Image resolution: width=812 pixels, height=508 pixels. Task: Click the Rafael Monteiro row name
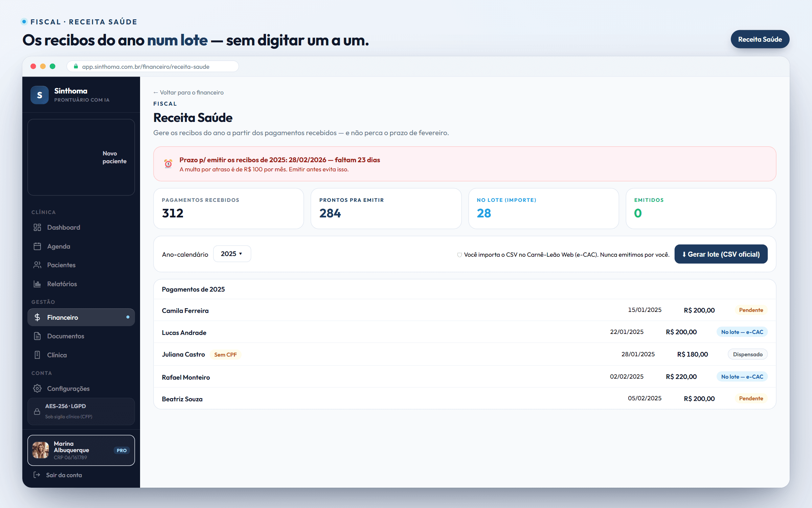[x=186, y=377]
